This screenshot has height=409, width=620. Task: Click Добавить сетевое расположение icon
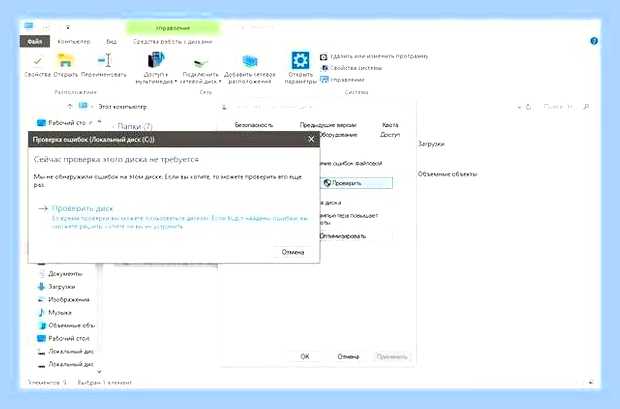[250, 62]
